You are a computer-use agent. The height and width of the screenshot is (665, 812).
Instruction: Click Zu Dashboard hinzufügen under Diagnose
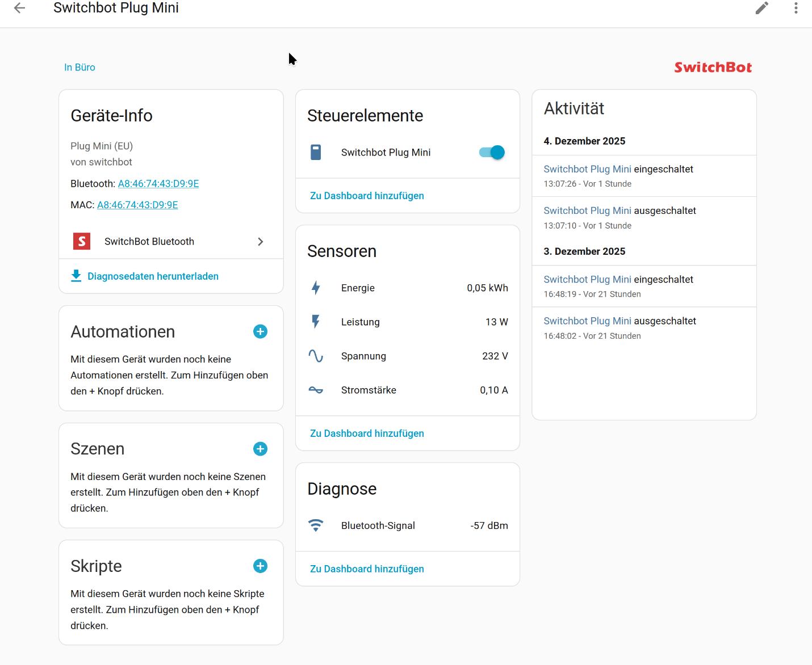(367, 569)
